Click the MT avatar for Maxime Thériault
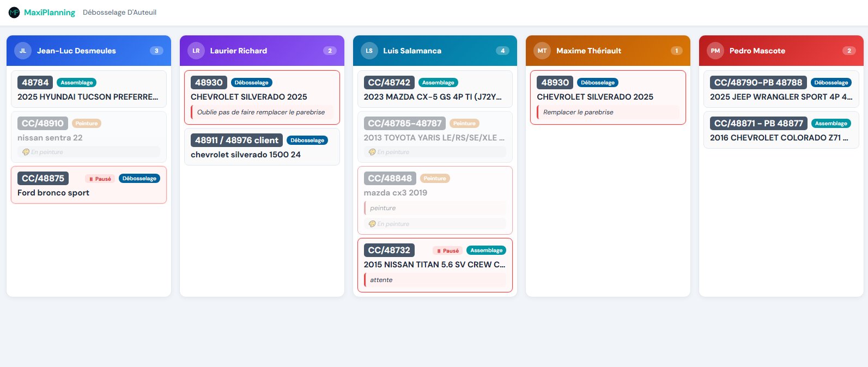 [542, 51]
